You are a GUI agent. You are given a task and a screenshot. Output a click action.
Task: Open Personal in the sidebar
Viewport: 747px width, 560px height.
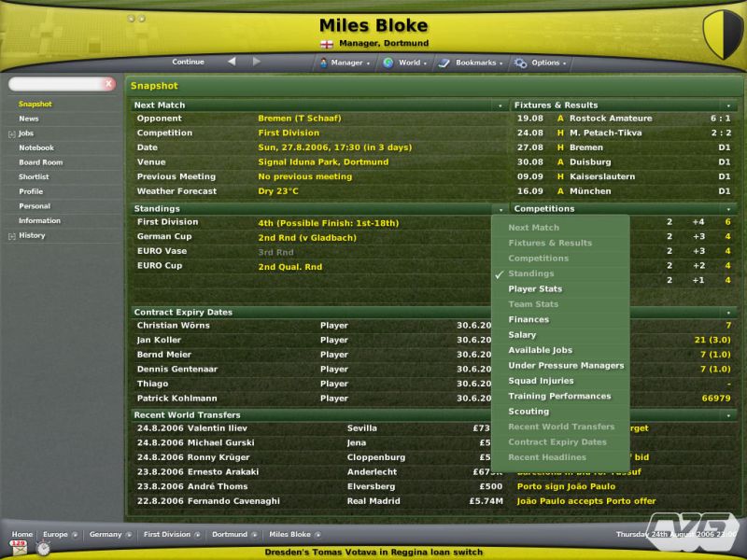point(35,206)
